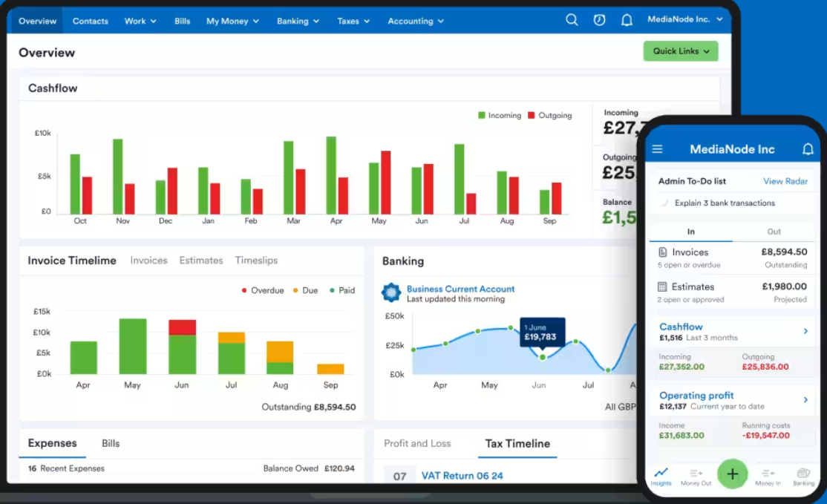The image size is (827, 504).
Task: Click the Invoices document icon on mobile
Action: [x=663, y=252]
